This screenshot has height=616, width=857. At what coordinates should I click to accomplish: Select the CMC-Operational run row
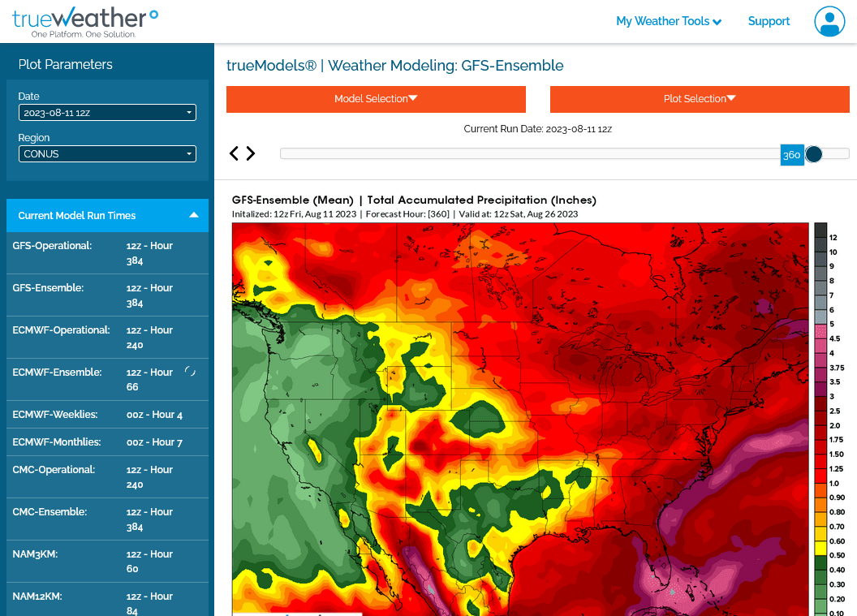click(107, 476)
